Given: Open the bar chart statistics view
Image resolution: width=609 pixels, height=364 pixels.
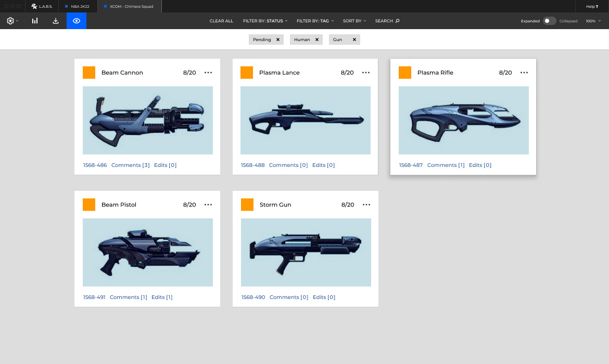Looking at the screenshot, I should (x=35, y=21).
